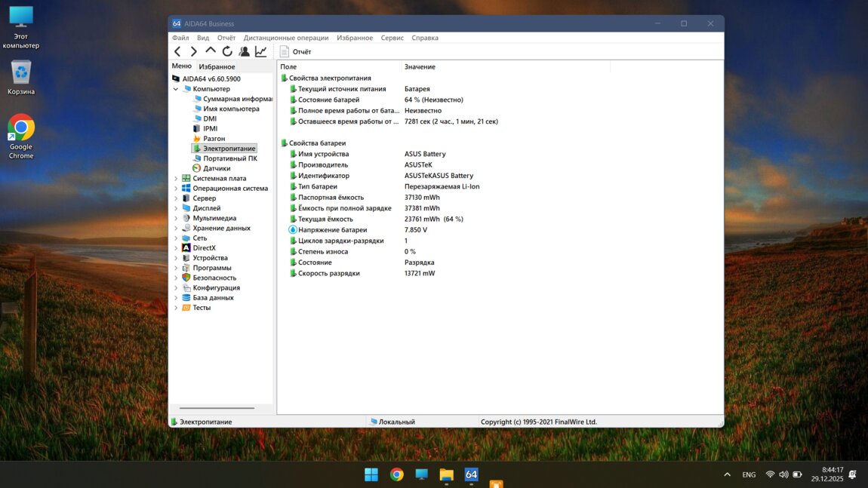Open the user management toolbar icon

coord(244,51)
